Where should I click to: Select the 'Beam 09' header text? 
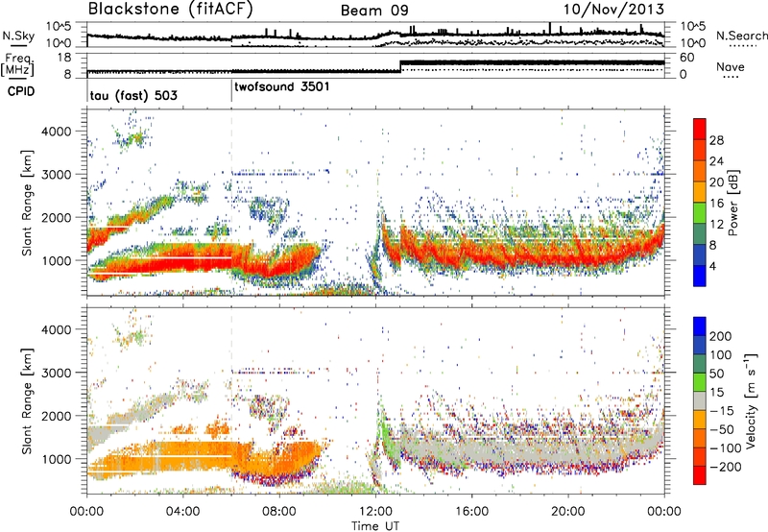[374, 11]
